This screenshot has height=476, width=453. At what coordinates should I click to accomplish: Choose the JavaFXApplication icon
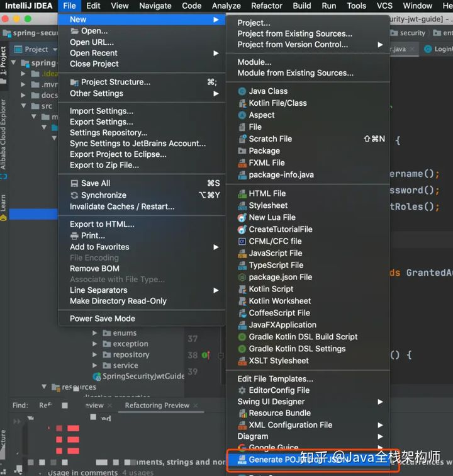242,325
